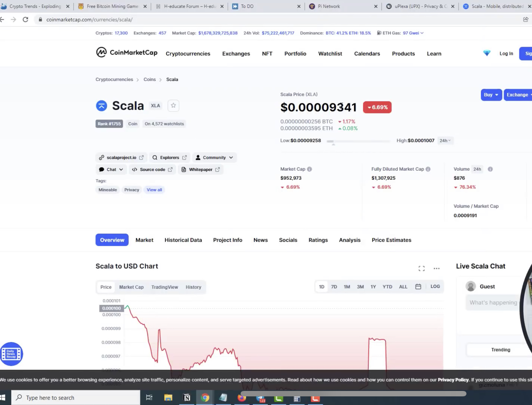Select the ALL chart range
The image size is (532, 405).
pyautogui.click(x=403, y=287)
